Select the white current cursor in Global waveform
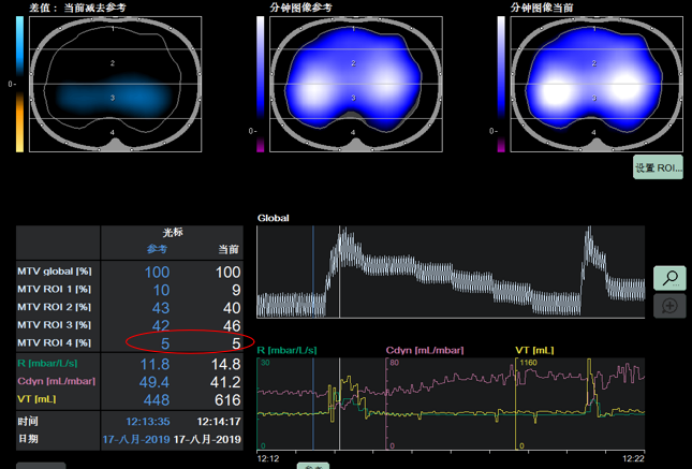The width and height of the screenshot is (692, 469). coord(339,272)
